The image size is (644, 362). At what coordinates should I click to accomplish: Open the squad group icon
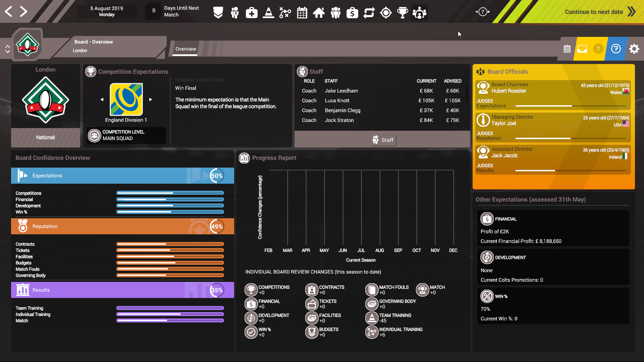[x=335, y=13]
